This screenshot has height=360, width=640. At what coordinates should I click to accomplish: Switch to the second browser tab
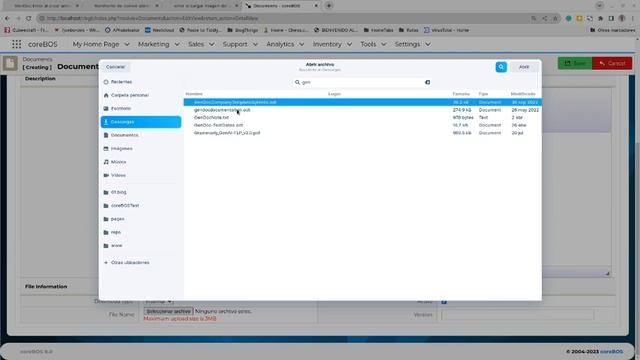click(122, 6)
